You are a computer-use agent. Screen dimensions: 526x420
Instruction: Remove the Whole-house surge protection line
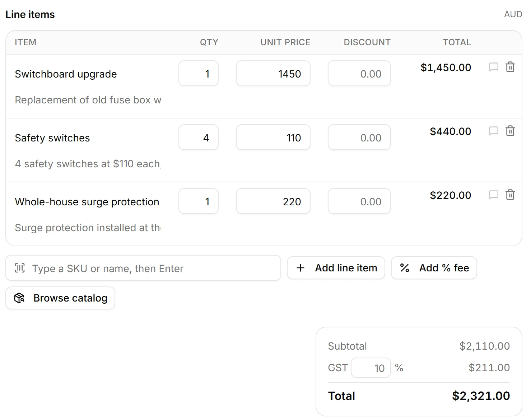tap(510, 195)
